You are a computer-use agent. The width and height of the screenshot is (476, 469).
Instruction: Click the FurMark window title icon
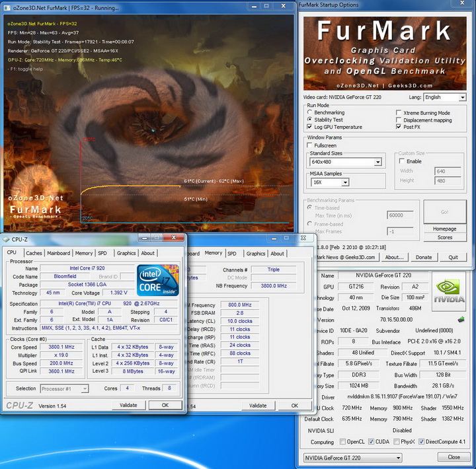point(7,7)
